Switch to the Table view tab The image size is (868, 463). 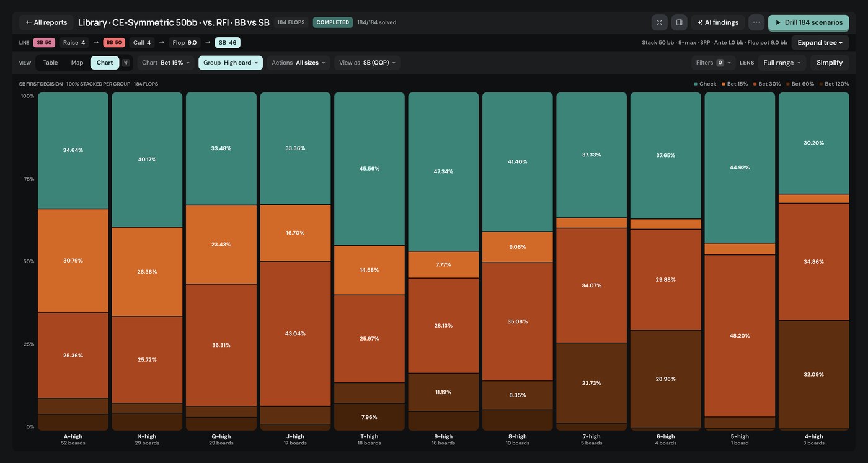click(x=50, y=63)
